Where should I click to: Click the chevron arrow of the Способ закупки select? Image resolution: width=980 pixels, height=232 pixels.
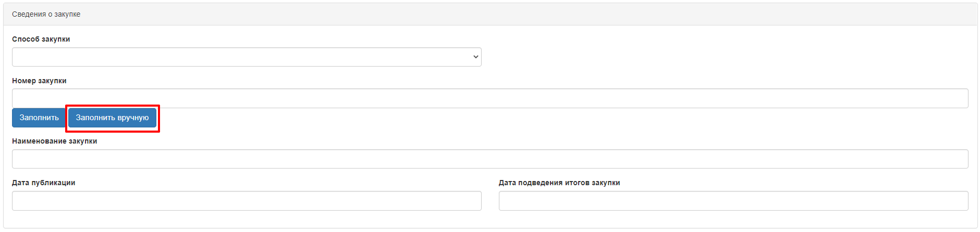pyautogui.click(x=475, y=57)
